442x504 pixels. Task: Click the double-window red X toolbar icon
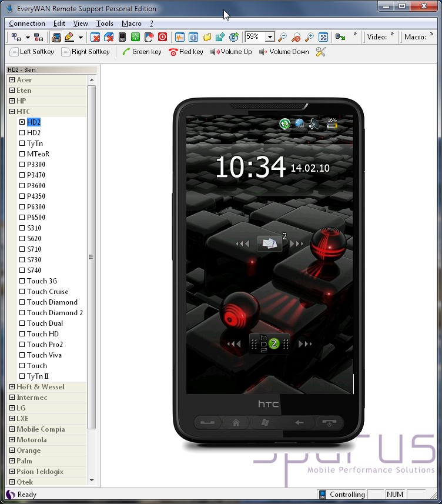pos(109,37)
